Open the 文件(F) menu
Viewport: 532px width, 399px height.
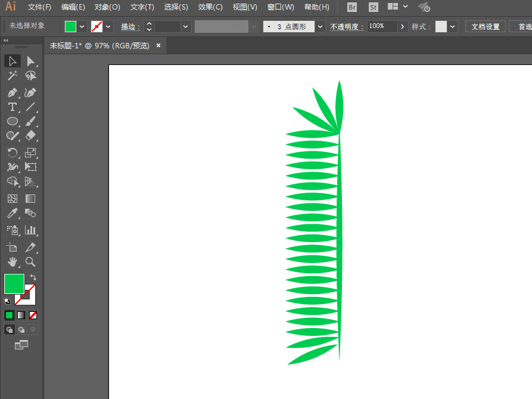(39, 7)
